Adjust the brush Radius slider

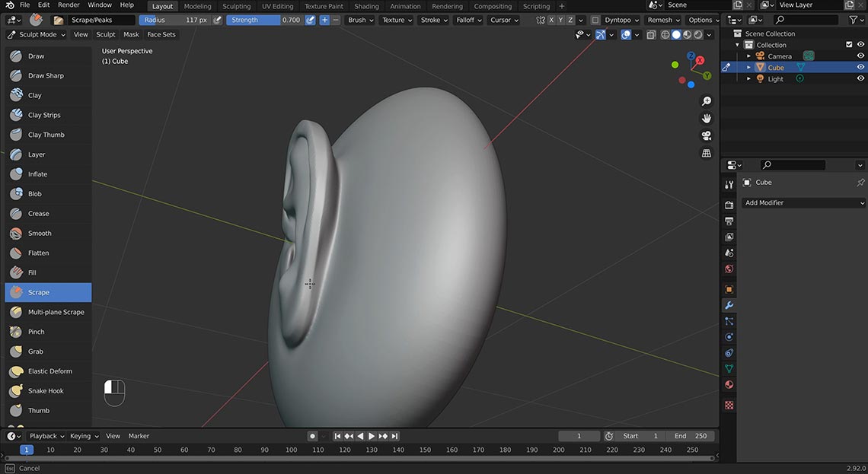175,20
